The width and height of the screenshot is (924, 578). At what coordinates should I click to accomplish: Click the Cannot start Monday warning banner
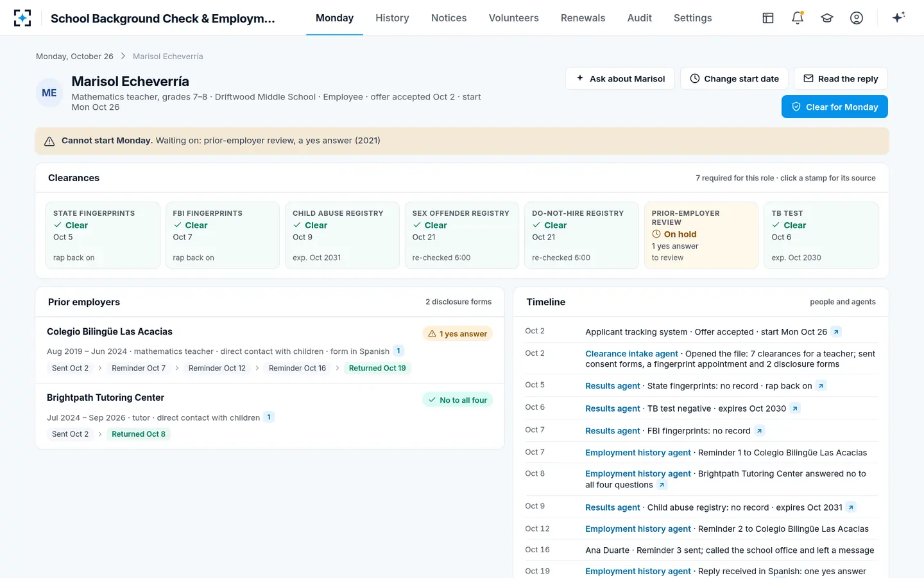point(462,141)
